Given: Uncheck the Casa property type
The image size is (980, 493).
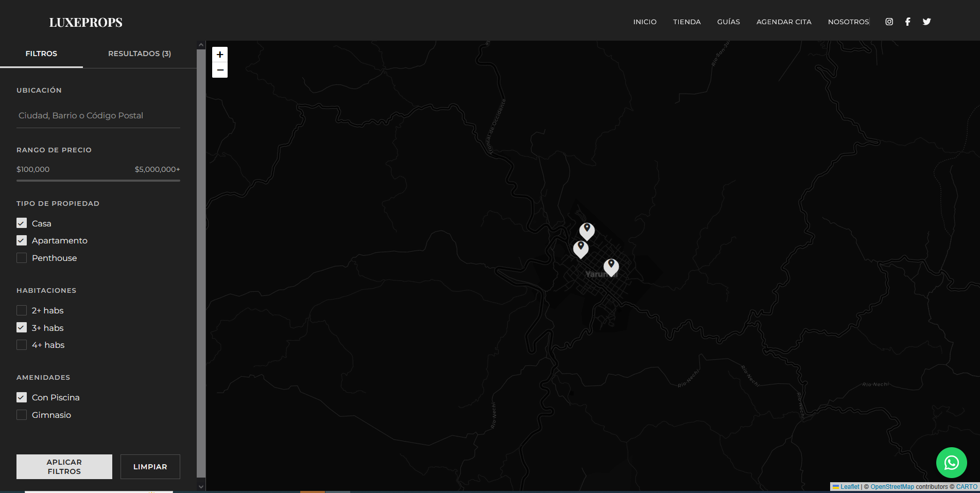Looking at the screenshot, I should pos(22,223).
